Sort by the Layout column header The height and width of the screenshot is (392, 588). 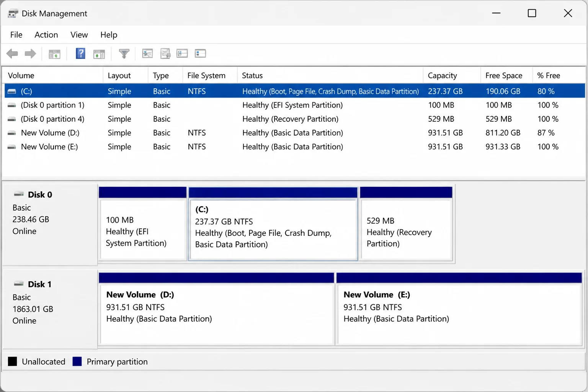(x=126, y=75)
